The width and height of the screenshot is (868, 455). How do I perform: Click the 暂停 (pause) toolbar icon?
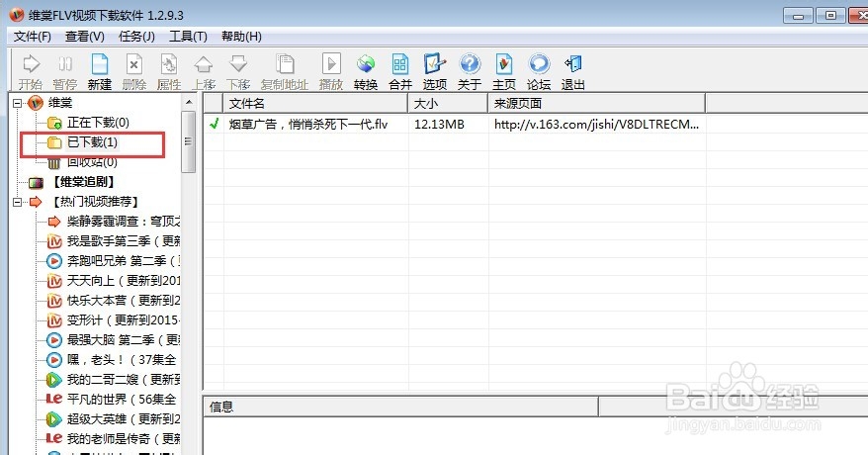65,72
